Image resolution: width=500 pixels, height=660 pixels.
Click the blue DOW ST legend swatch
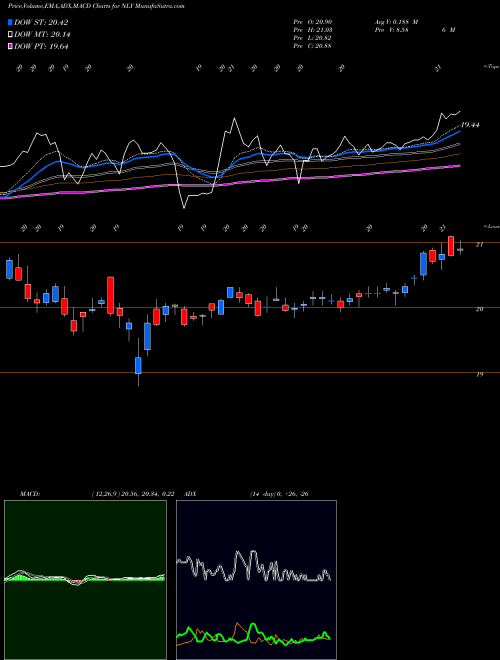(11, 22)
